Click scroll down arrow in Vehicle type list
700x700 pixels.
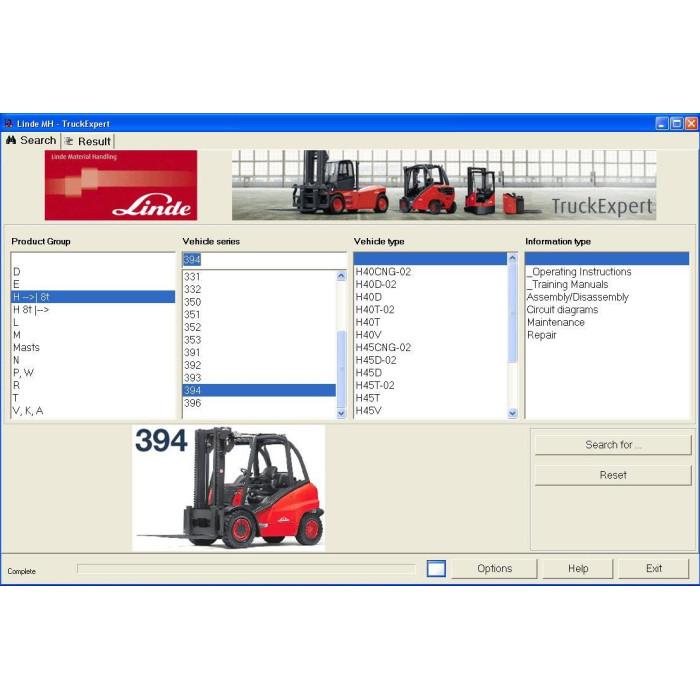click(512, 413)
